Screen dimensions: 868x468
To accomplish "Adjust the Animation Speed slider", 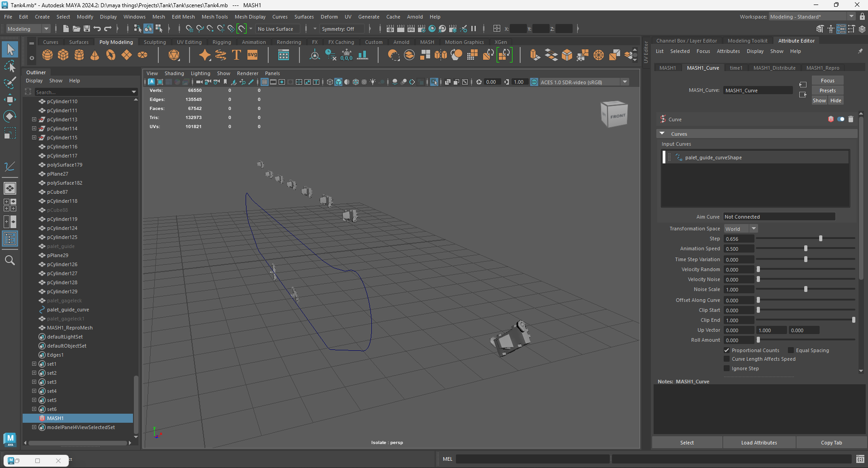I will pyautogui.click(x=806, y=248).
